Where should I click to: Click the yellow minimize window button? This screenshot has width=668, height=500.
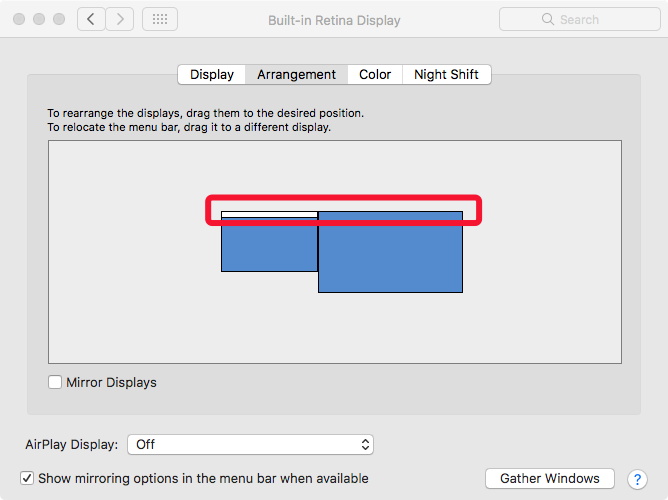(39, 19)
